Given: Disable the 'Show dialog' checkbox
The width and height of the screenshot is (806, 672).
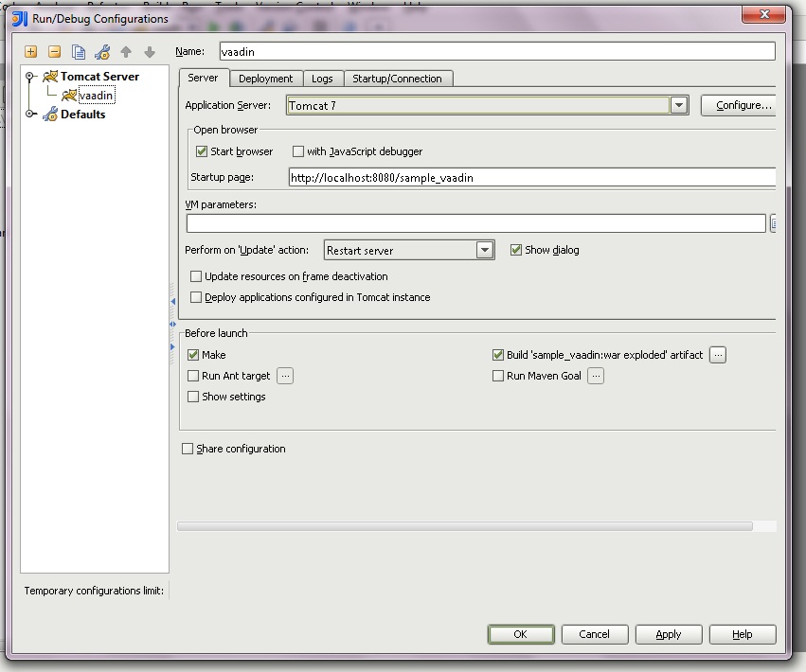Looking at the screenshot, I should click(x=516, y=250).
